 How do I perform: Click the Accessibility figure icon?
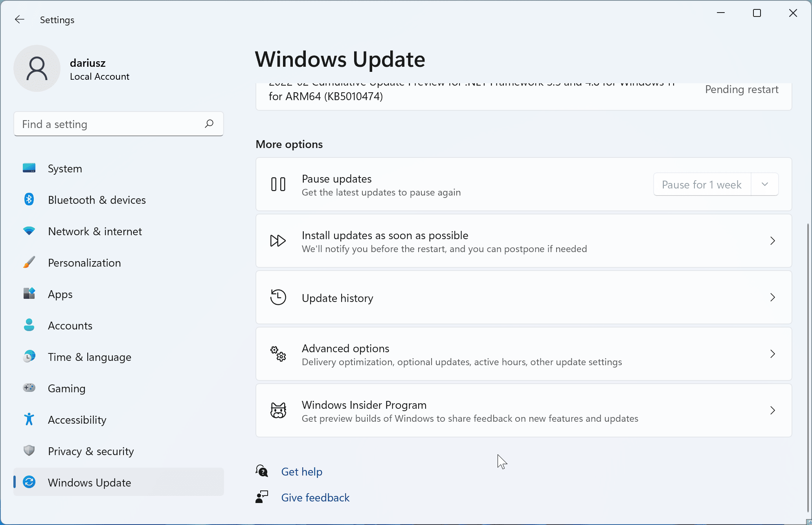(x=29, y=419)
